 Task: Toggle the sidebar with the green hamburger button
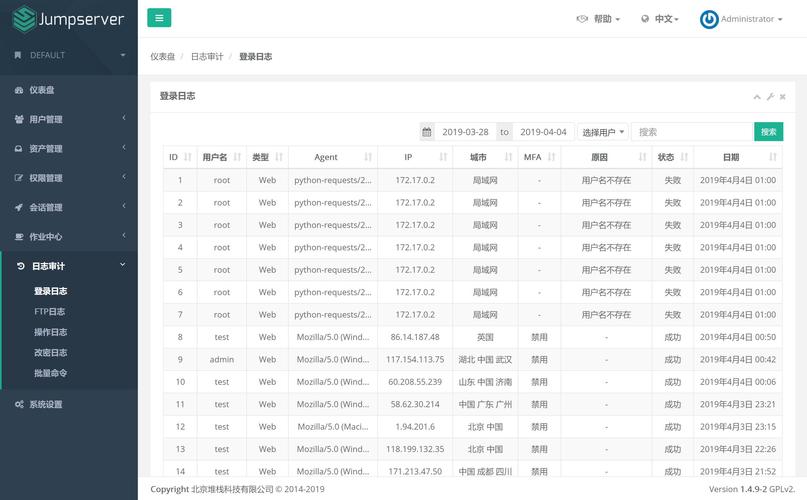[159, 18]
